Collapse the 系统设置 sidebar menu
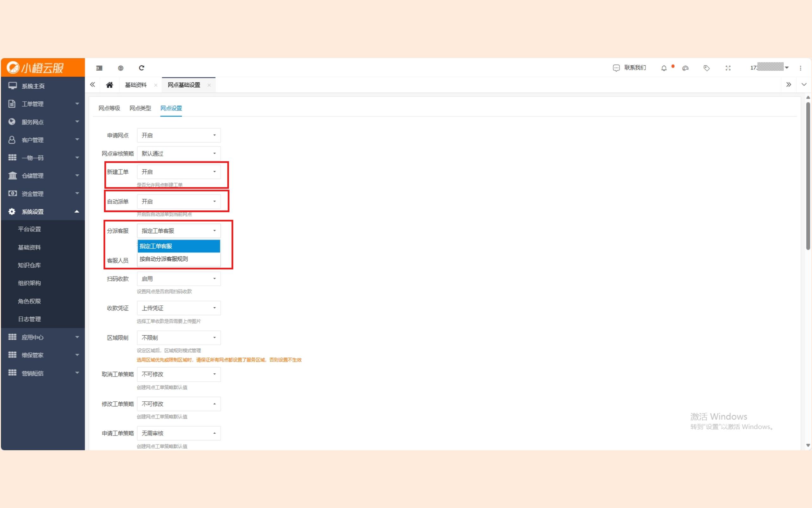The image size is (812, 508). pos(43,212)
